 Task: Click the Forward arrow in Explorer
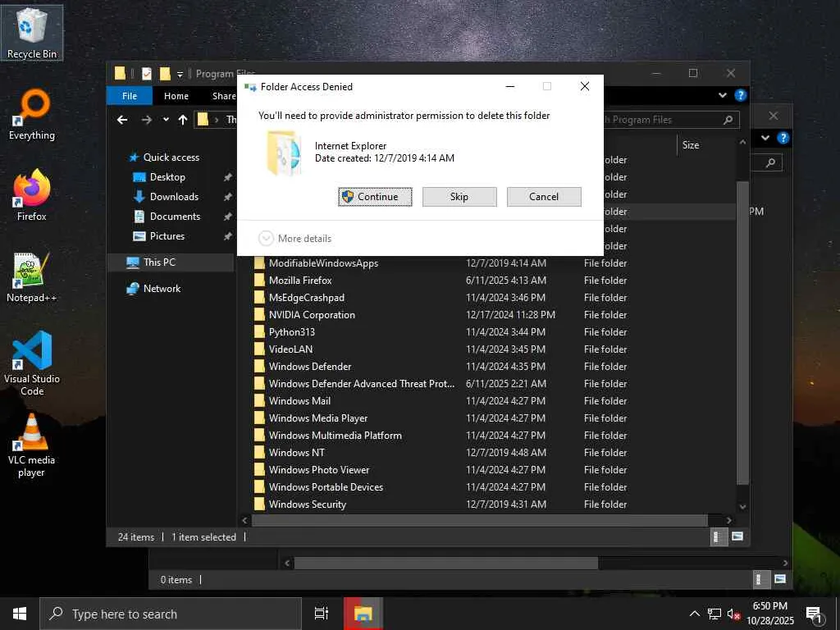146,120
